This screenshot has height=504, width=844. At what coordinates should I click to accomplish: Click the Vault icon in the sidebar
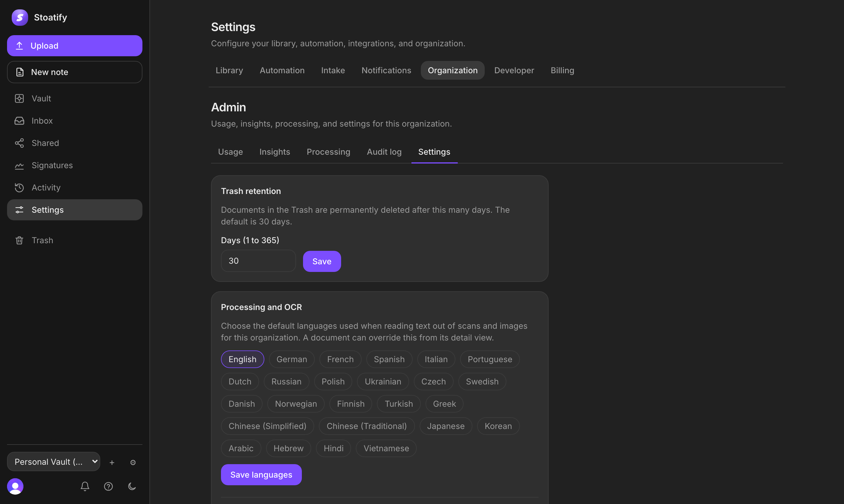point(19,98)
